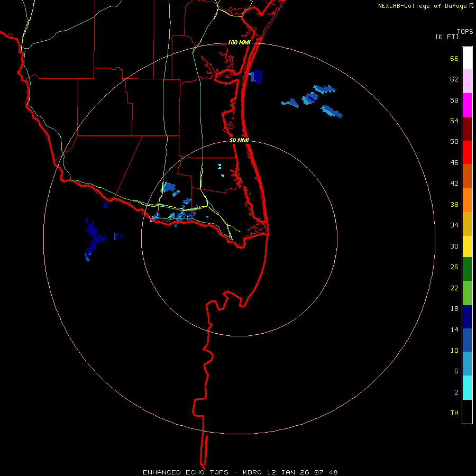Click the 62 legend value

[x=454, y=79]
